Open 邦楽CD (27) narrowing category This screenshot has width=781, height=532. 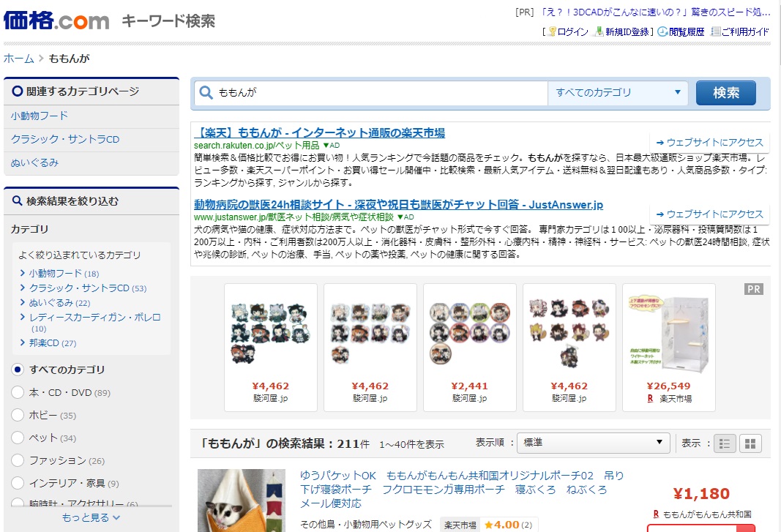coord(52,342)
